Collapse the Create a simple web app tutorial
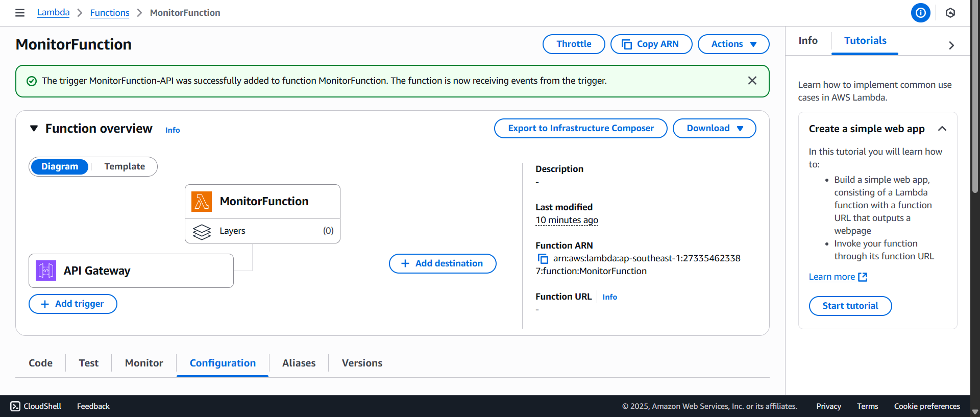The width and height of the screenshot is (980, 417). point(942,129)
